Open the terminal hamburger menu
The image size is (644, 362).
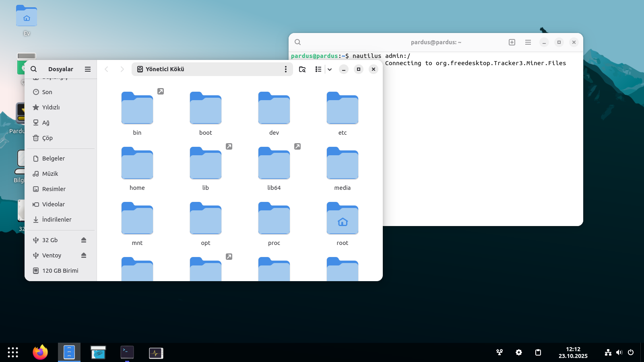coord(528,42)
